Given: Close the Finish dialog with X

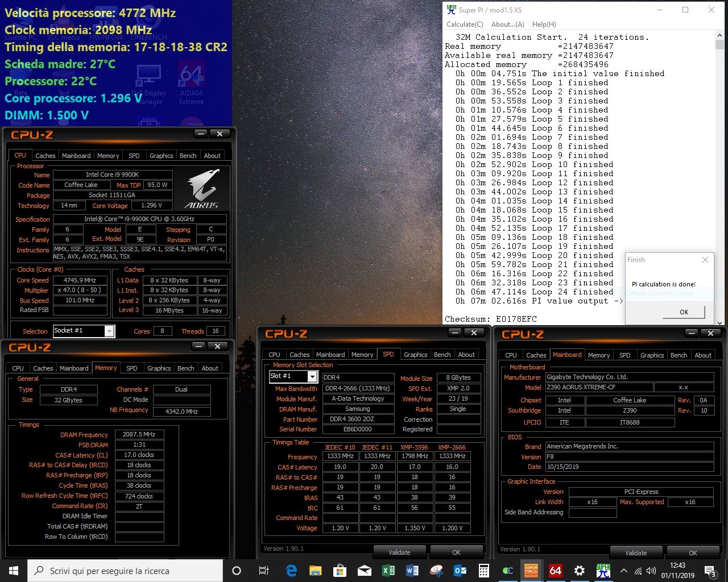Looking at the screenshot, I should (705, 260).
